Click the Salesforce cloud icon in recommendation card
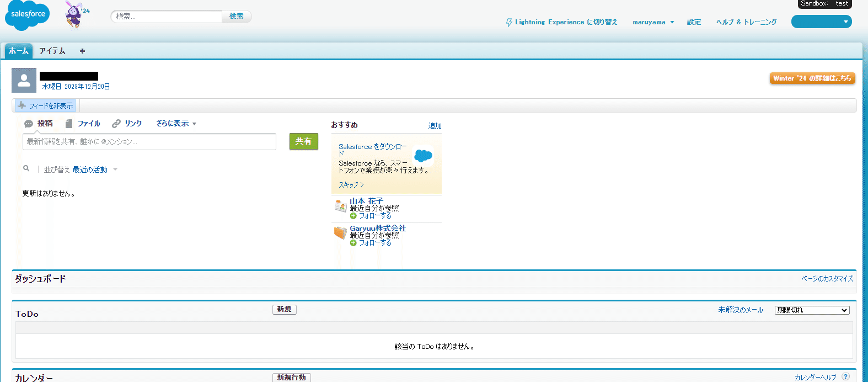The image size is (868, 382). (x=423, y=156)
